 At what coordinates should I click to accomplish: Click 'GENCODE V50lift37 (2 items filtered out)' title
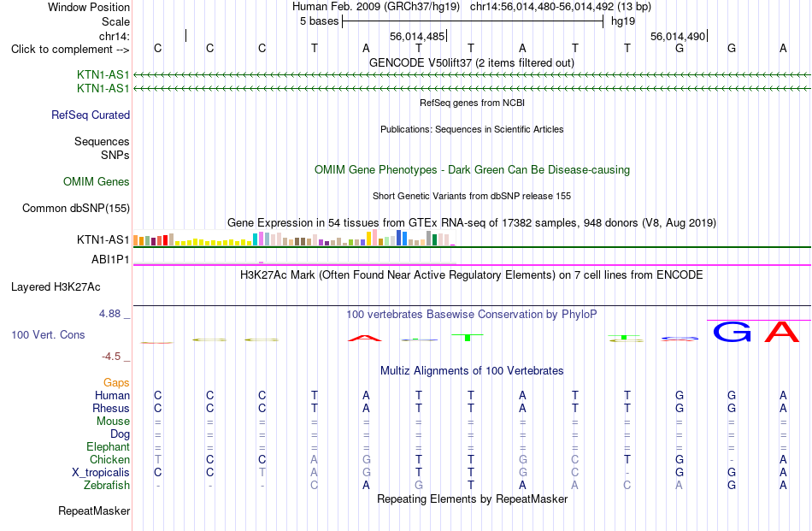[x=472, y=62]
